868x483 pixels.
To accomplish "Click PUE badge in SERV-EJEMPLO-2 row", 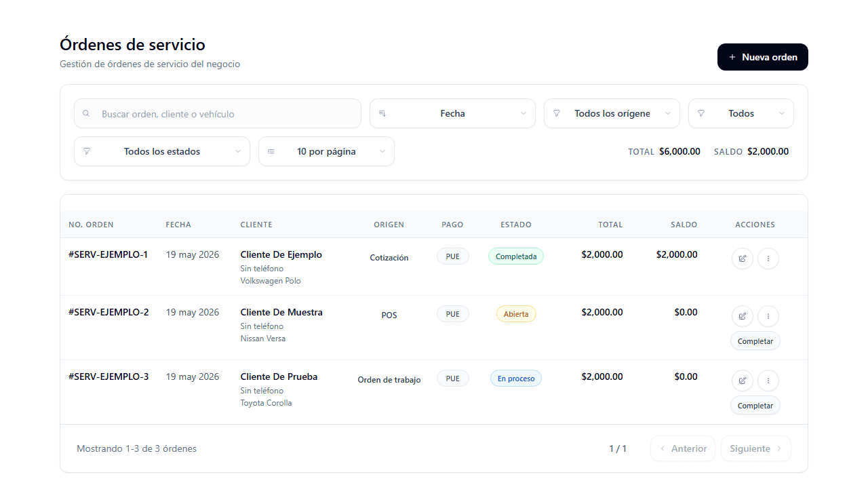I will tap(453, 314).
